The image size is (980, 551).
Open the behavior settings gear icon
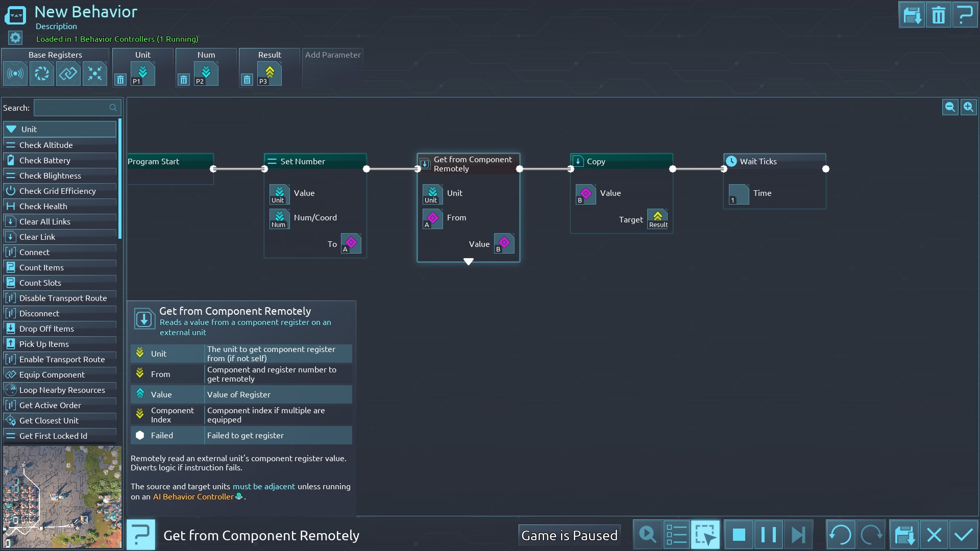pos(15,38)
